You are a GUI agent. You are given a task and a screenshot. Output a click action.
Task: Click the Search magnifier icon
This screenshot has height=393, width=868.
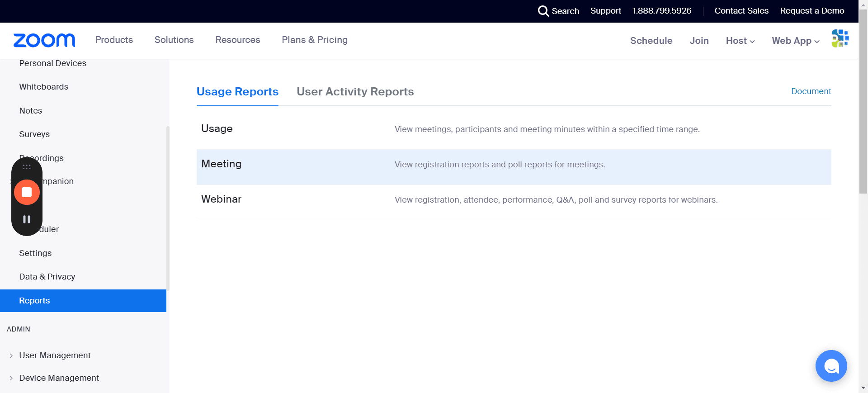pos(543,11)
